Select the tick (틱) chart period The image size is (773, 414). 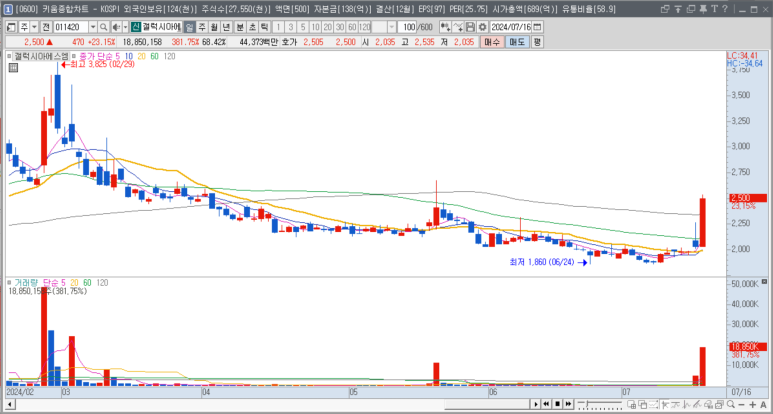coord(264,27)
